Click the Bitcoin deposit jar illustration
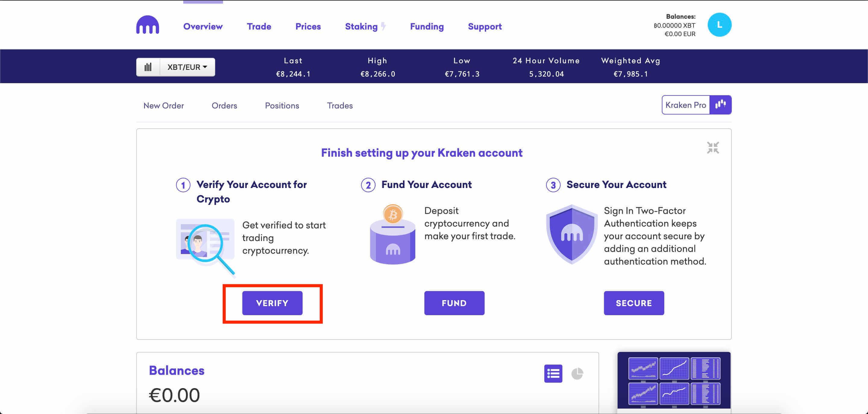 click(x=392, y=234)
